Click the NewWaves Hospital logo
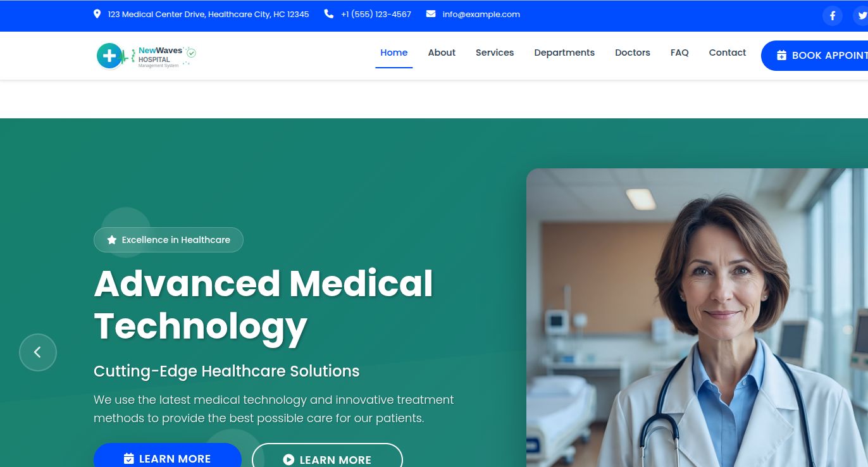 [146, 56]
